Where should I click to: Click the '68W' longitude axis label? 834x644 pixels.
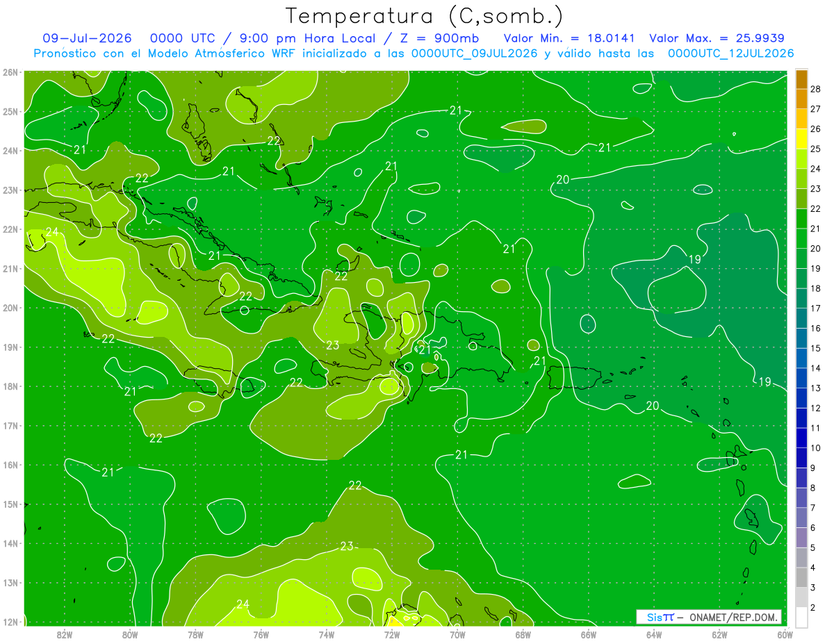click(523, 634)
